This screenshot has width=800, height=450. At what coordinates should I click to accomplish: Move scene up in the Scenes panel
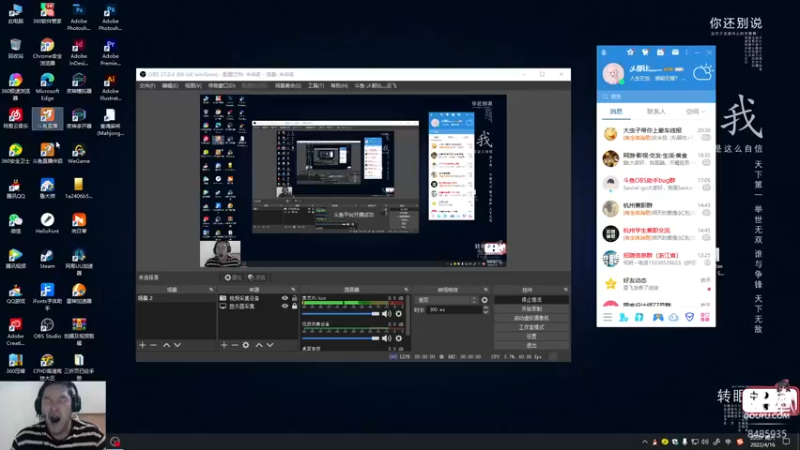tap(166, 345)
